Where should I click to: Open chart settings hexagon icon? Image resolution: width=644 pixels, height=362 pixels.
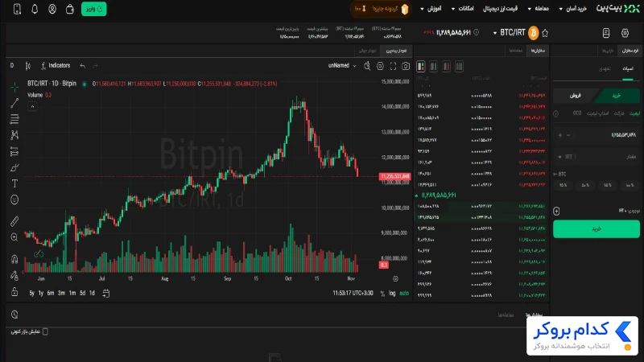coord(380,66)
